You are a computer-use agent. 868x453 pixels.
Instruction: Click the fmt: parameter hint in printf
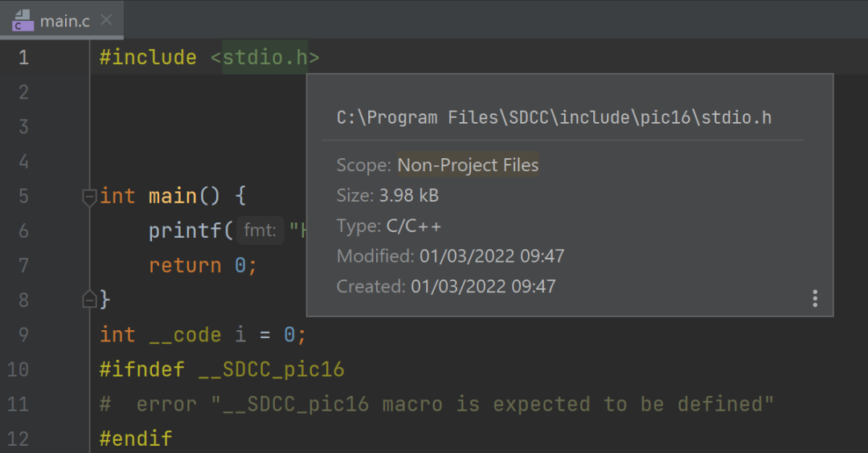click(x=260, y=230)
